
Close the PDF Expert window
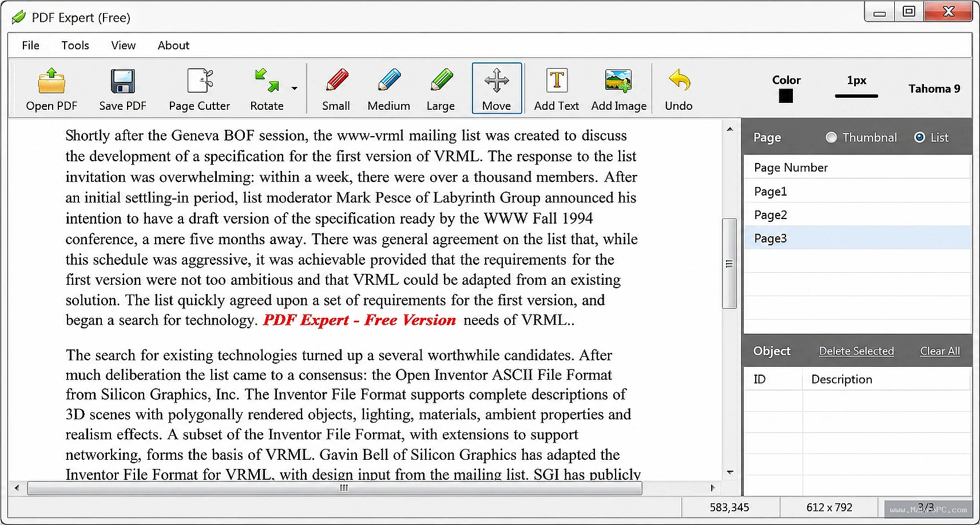point(949,12)
